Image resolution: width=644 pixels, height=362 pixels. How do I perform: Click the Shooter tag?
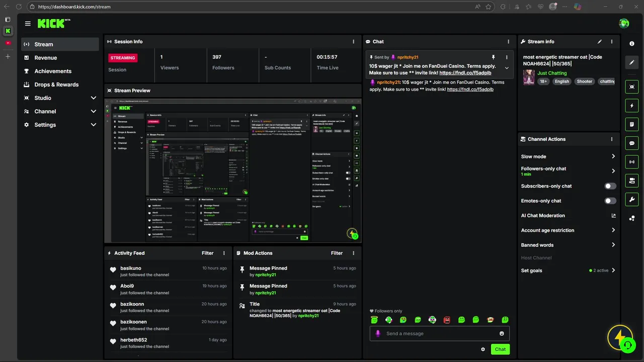click(x=584, y=81)
